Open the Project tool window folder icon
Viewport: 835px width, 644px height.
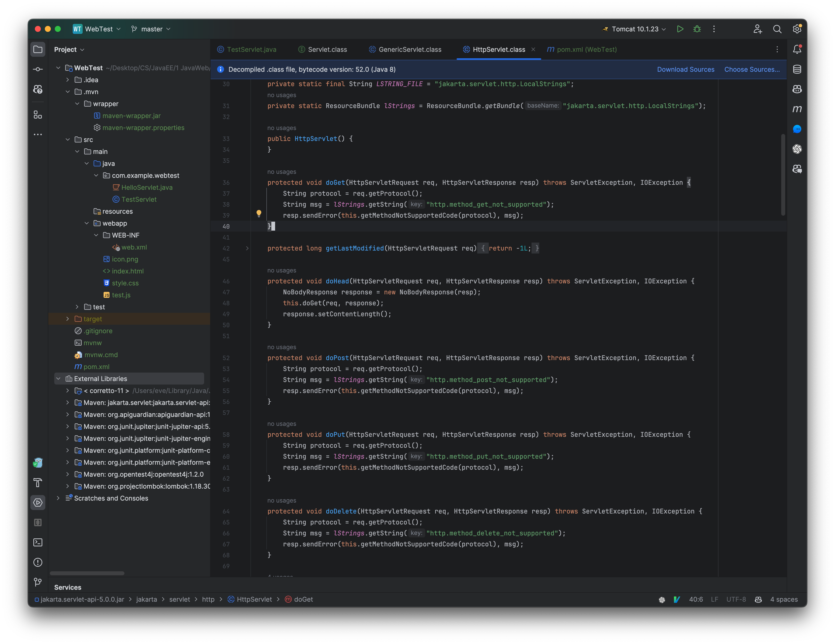tap(38, 49)
